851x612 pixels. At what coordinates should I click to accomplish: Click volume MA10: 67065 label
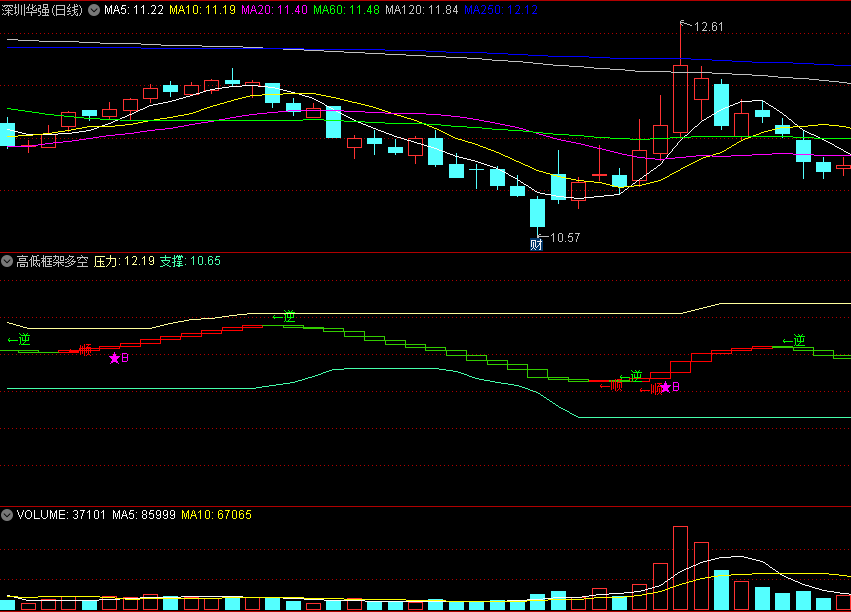217,515
